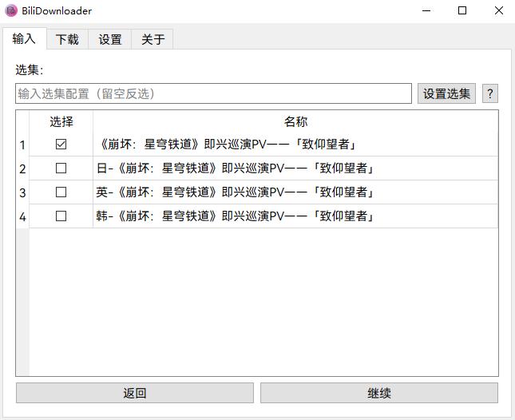
Task: Check the box for 英- version row
Action: [x=61, y=192]
